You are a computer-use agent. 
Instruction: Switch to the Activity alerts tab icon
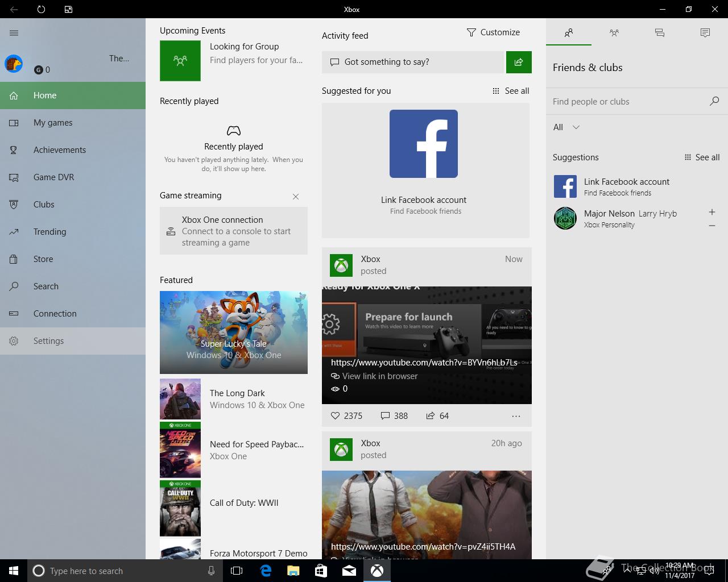pyautogui.click(x=705, y=33)
